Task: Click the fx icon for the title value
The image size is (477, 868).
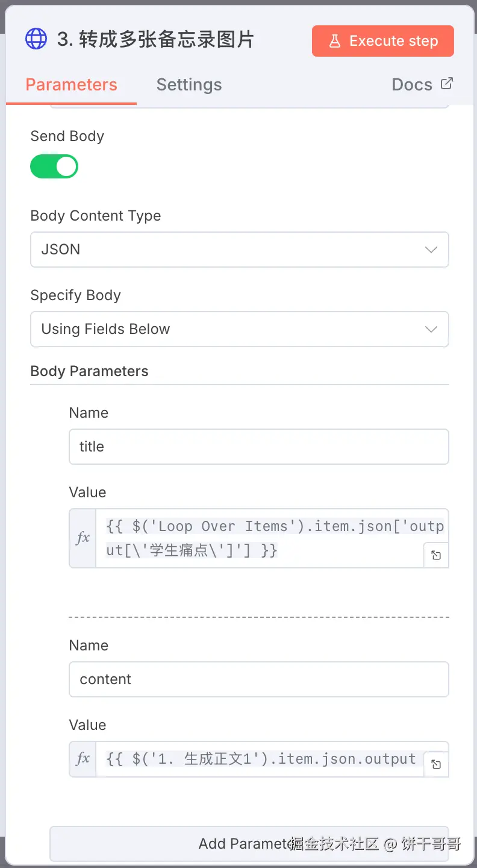Action: [x=83, y=538]
